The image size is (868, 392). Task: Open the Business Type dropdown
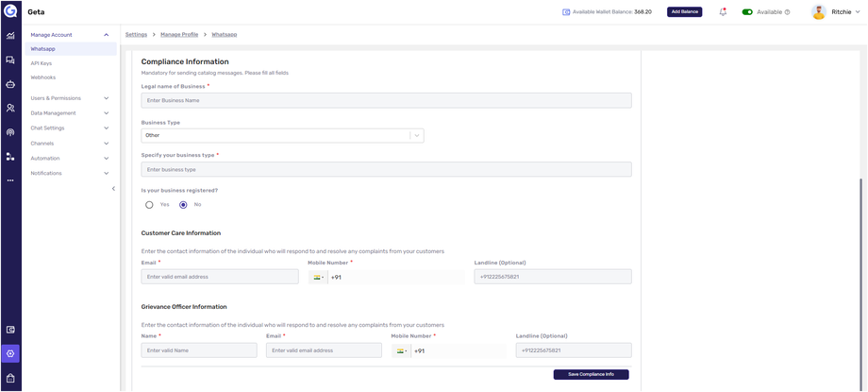pos(282,135)
